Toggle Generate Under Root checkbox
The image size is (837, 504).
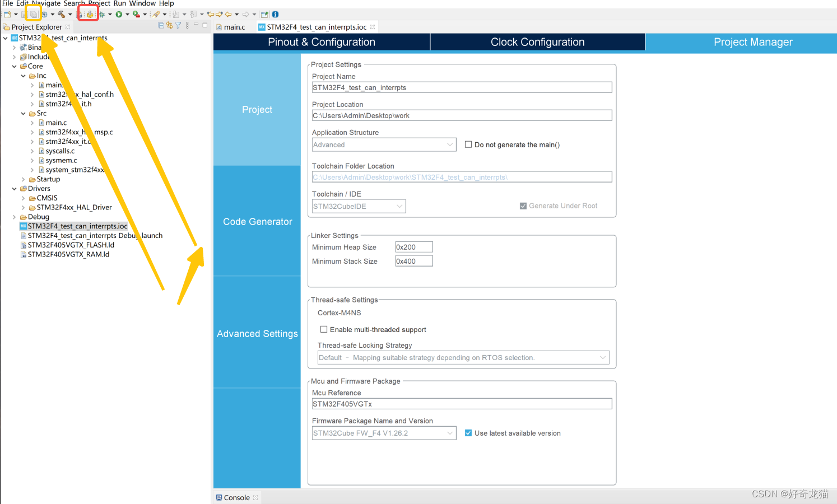(x=523, y=206)
